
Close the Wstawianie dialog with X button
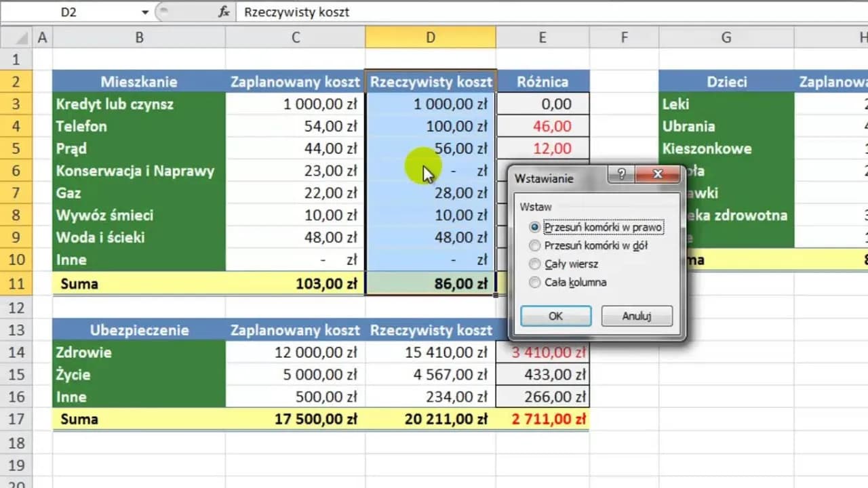657,174
